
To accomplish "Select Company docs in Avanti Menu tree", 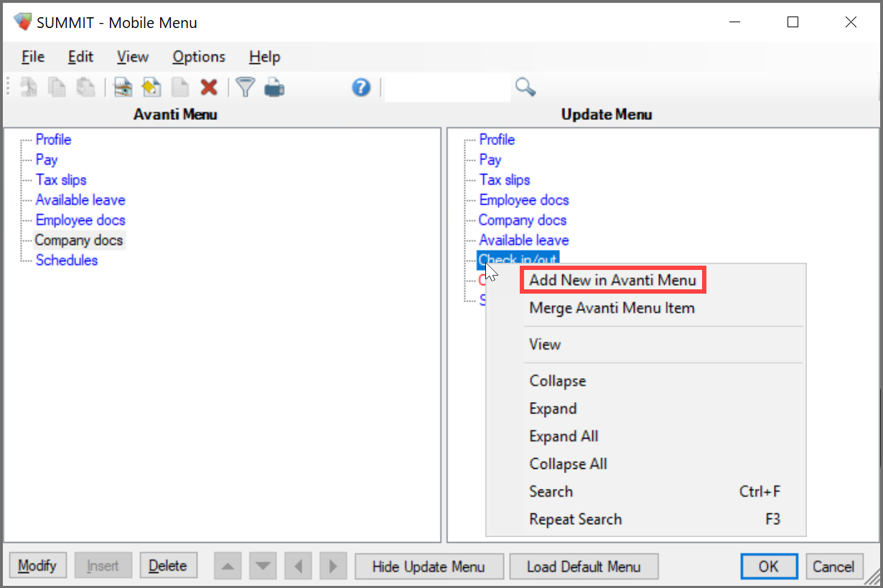I will 79,240.
